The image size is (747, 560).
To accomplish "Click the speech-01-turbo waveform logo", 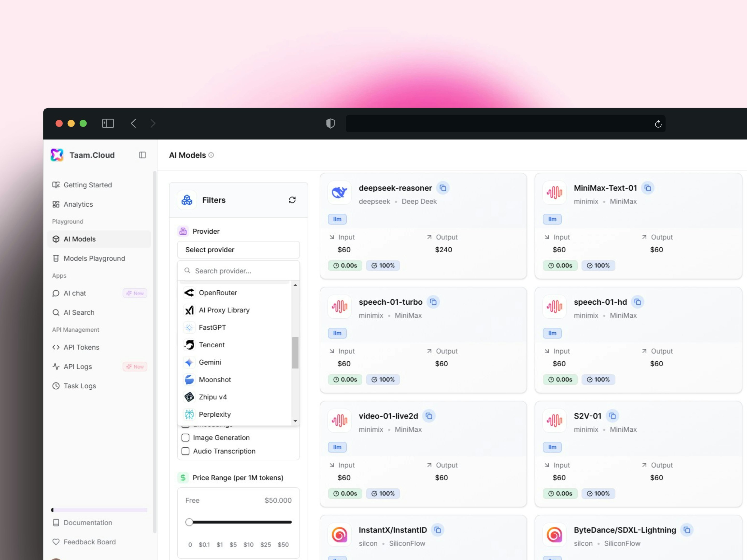I will [x=339, y=306].
